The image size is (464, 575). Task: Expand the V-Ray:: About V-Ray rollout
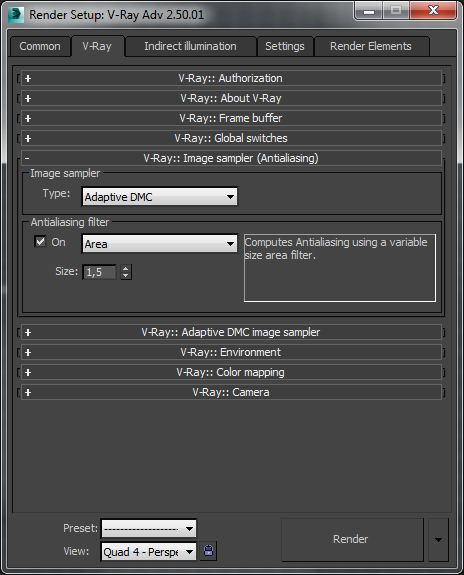click(x=231, y=98)
